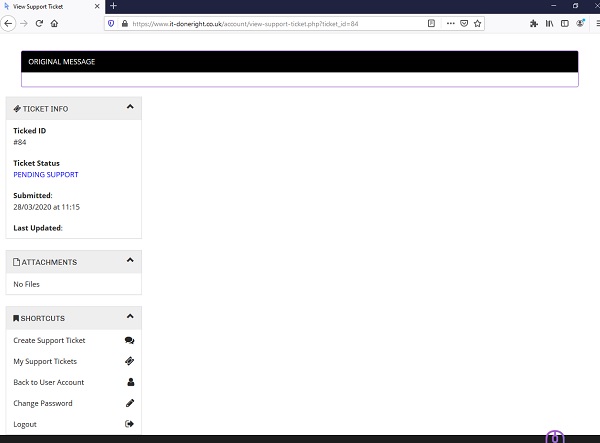Click the No Files text

tap(26, 284)
